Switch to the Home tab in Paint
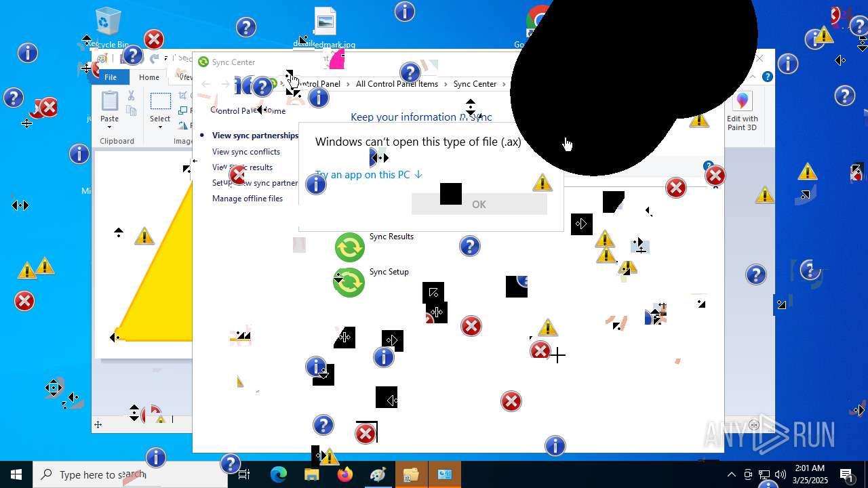Image resolution: width=868 pixels, height=488 pixels. click(149, 77)
